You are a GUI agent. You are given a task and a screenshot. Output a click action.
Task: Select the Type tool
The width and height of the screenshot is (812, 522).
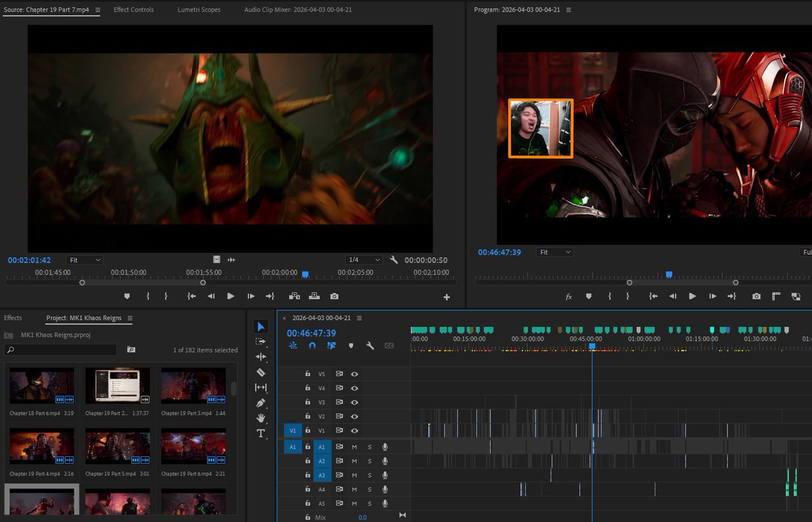261,433
